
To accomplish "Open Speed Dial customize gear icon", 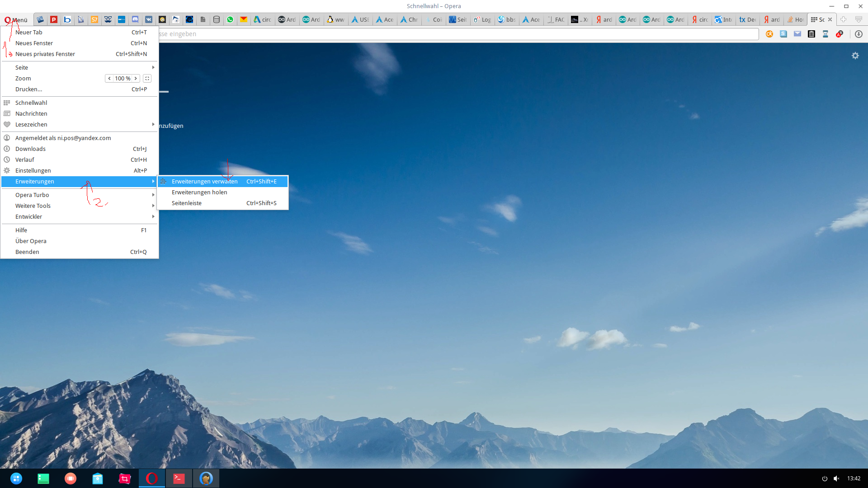I will [x=855, y=56].
